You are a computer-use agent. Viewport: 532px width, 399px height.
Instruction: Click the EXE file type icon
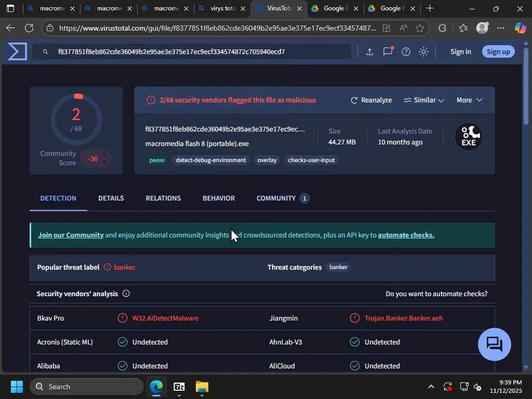pos(469,137)
